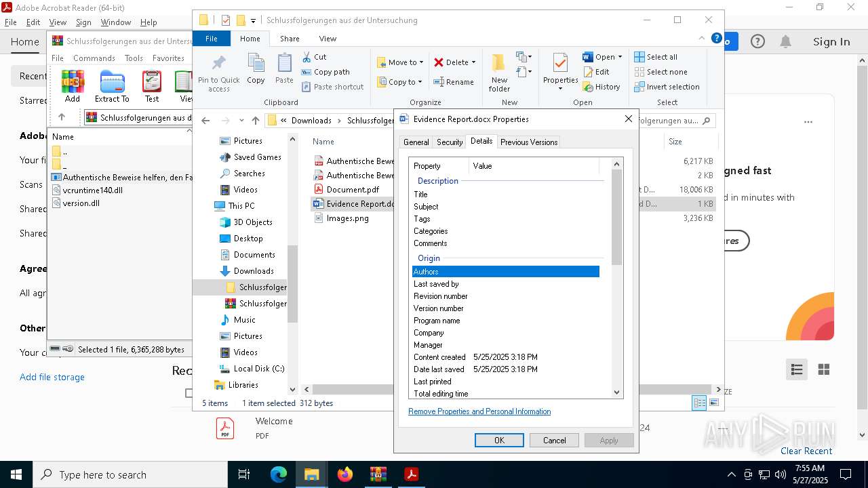Click Invert selection in ribbon

click(x=667, y=87)
